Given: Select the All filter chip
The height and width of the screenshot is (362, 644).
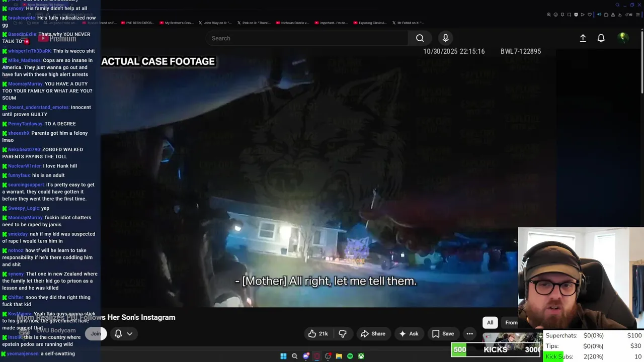Looking at the screenshot, I should [x=490, y=323].
